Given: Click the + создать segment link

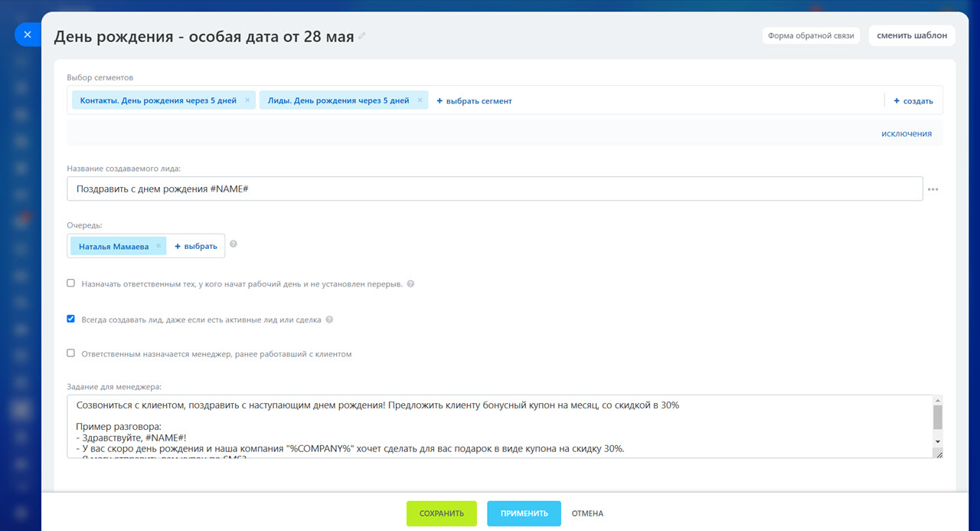Looking at the screenshot, I should click(x=913, y=101).
